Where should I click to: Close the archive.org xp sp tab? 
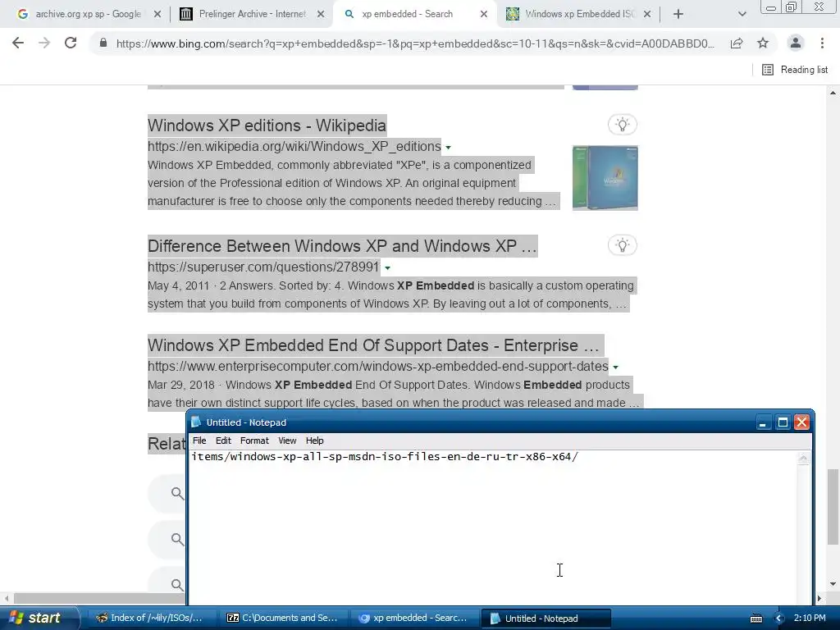(x=157, y=15)
